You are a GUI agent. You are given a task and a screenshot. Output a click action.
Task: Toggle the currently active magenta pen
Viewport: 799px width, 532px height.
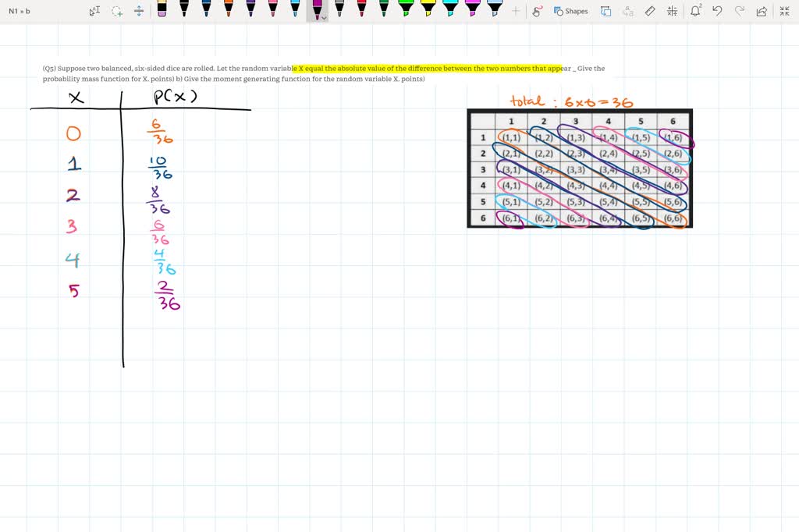(316, 9)
